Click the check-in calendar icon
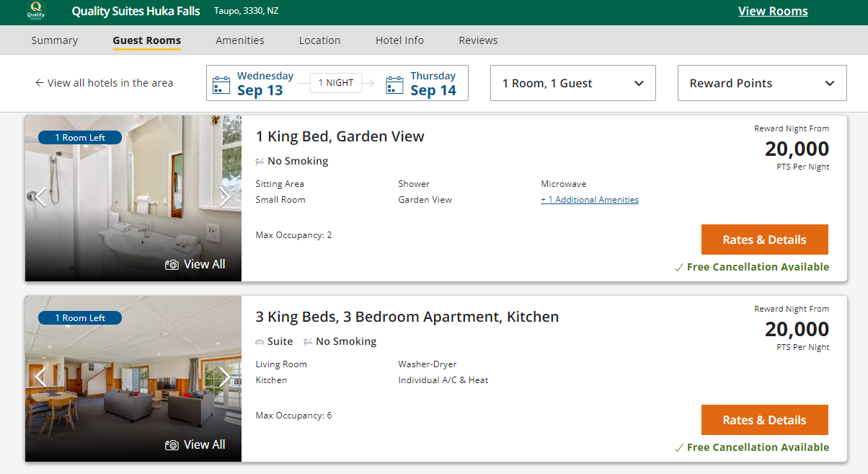The height and width of the screenshot is (474, 868). (x=221, y=84)
